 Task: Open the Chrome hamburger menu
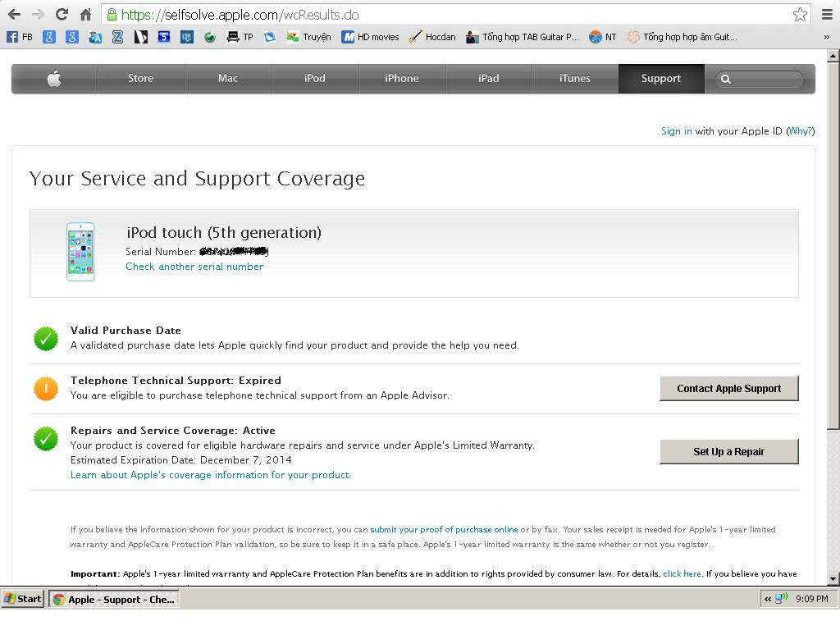[827, 15]
